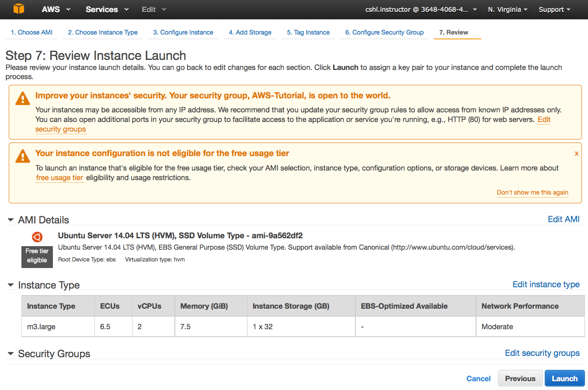Collapse the AMI Details section
The image size is (588, 390).
(11, 220)
